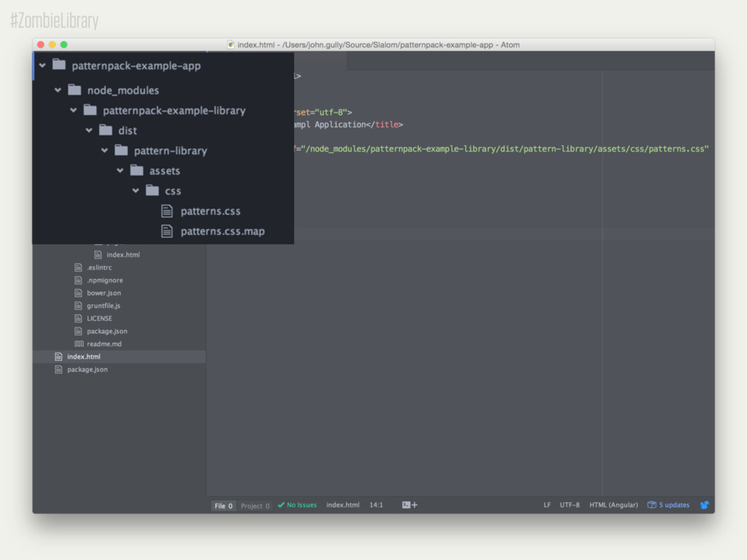Click the css folder icon
The width and height of the screenshot is (747, 560).
pos(152,190)
